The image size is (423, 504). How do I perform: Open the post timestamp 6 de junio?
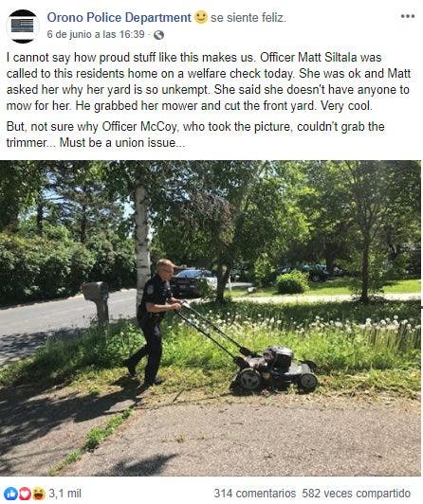[x=96, y=34]
